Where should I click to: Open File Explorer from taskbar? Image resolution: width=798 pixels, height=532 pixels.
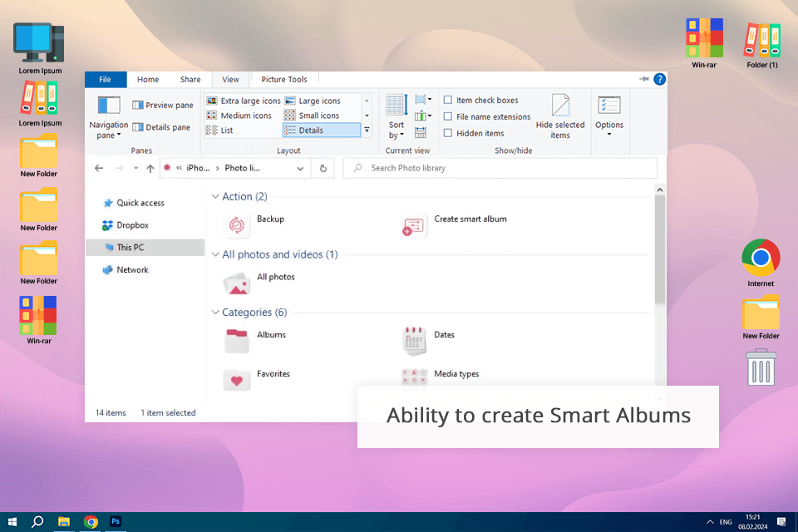point(64,522)
